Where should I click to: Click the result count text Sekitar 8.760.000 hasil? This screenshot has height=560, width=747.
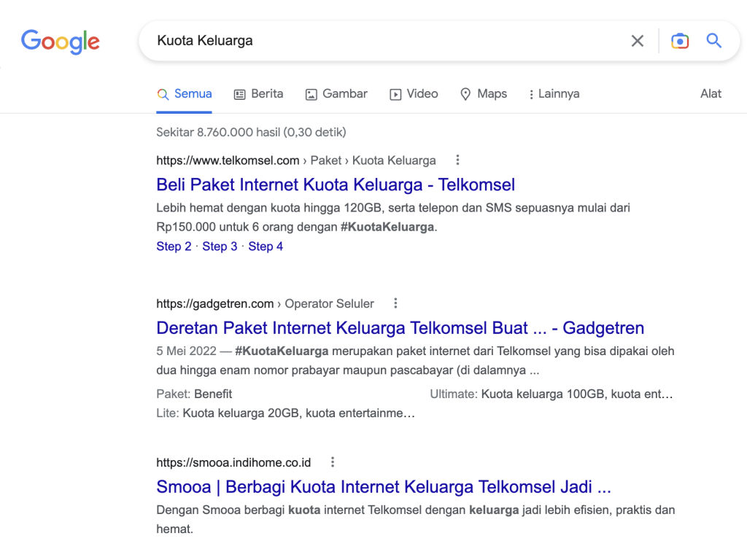[251, 132]
